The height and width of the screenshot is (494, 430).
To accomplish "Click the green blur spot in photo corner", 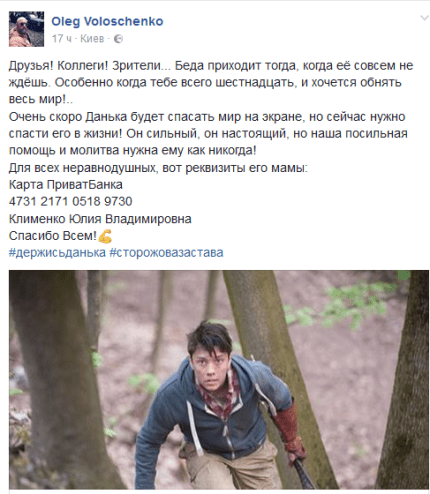I will tap(404, 275).
